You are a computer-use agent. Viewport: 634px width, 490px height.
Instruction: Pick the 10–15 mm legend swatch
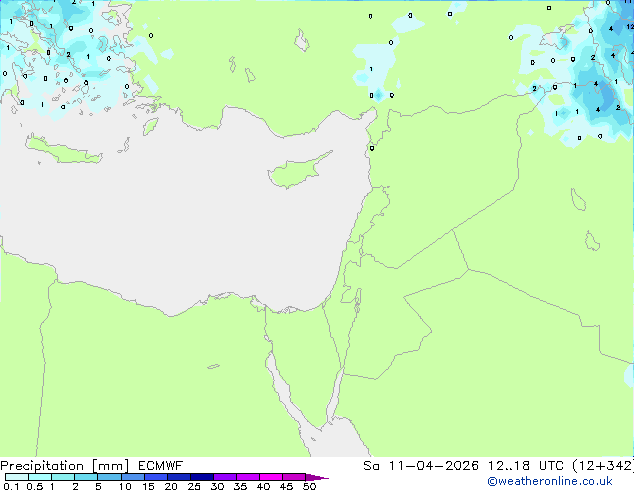(133, 477)
